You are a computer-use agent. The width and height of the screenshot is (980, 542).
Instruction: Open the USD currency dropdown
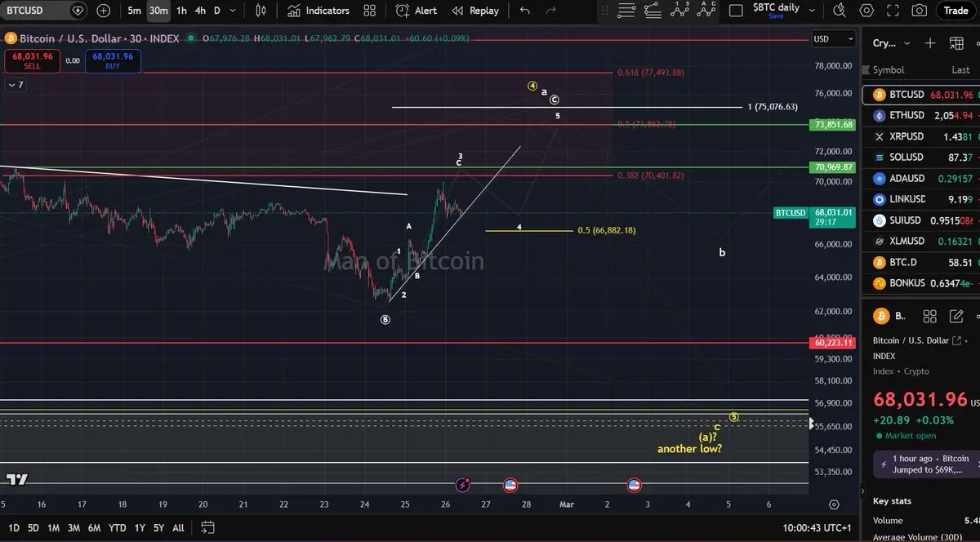[x=833, y=39]
